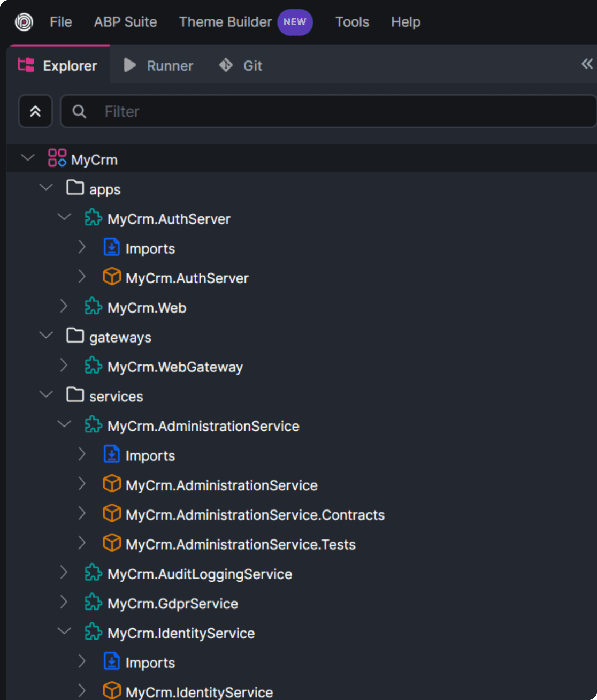Open the Theme Builder menu item

[226, 22]
